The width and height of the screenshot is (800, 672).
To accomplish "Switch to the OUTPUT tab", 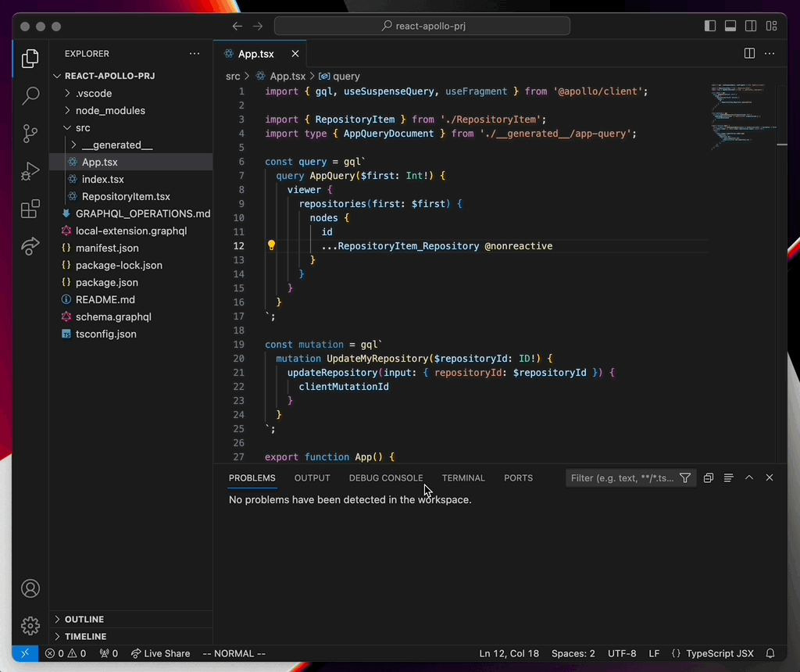I will [312, 478].
